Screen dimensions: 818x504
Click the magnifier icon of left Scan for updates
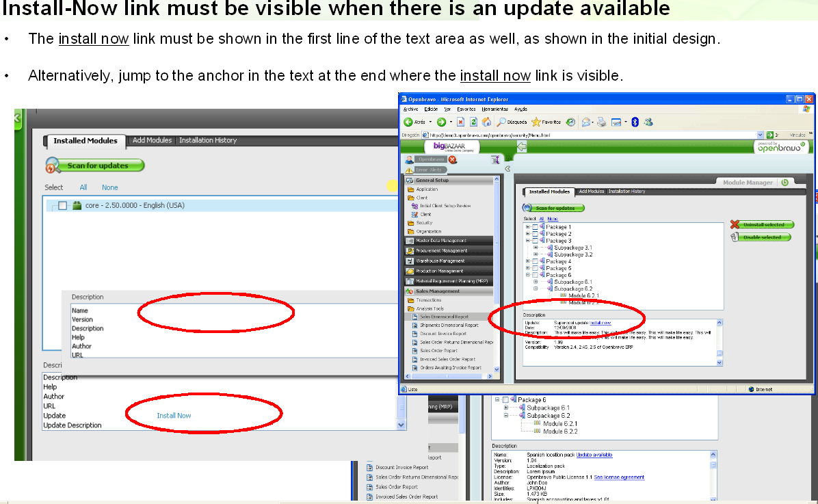pos(52,165)
